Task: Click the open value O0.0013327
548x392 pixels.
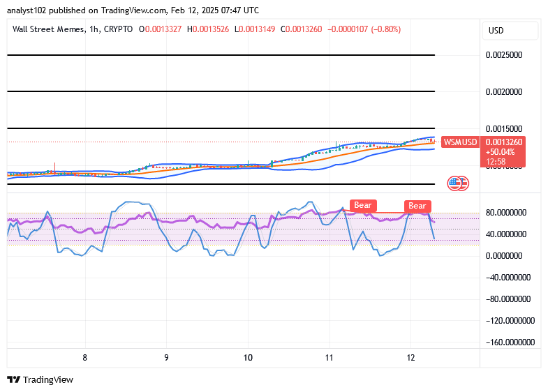Action: 160,29
